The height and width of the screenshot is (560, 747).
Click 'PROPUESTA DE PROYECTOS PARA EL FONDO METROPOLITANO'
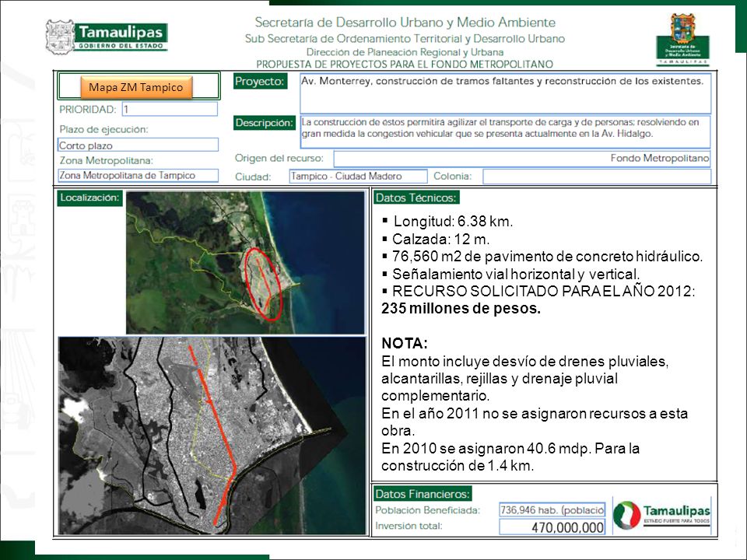pos(405,65)
